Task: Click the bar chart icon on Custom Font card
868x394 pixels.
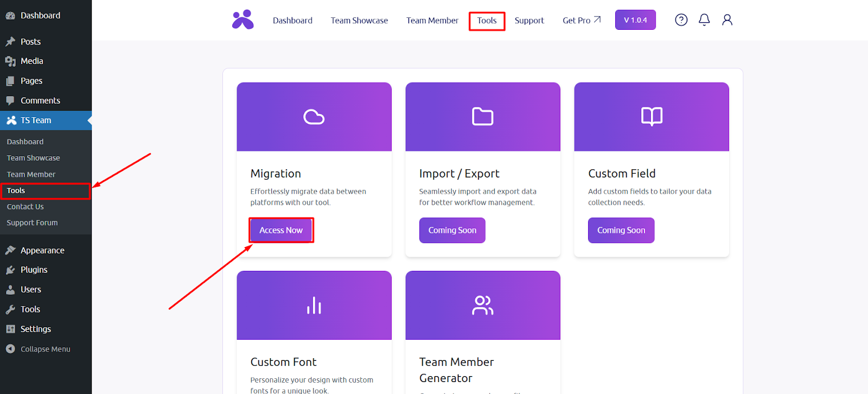Action: click(x=314, y=306)
